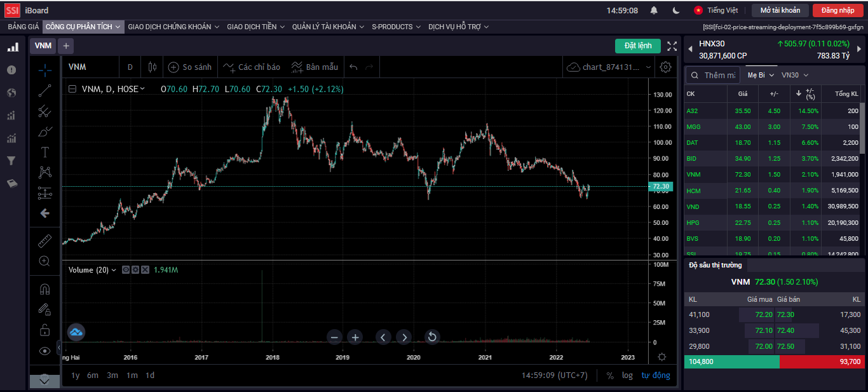This screenshot has height=392, width=868.
Task: Zoom out chart with minus button
Action: click(336, 337)
